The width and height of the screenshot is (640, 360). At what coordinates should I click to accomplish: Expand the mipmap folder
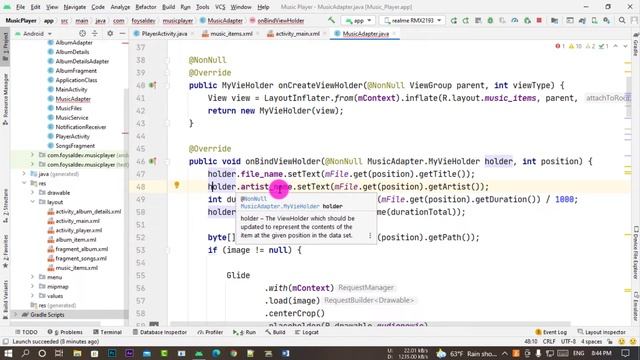(32, 287)
